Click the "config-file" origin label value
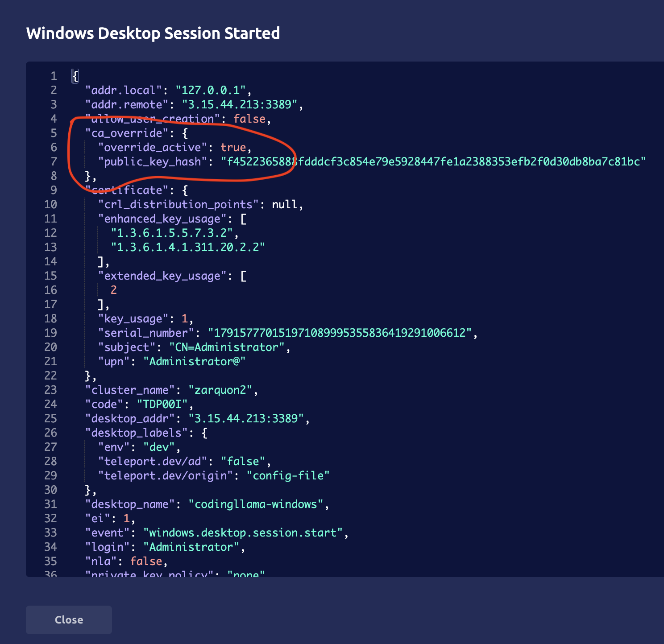This screenshot has height=644, width=664. tap(288, 475)
